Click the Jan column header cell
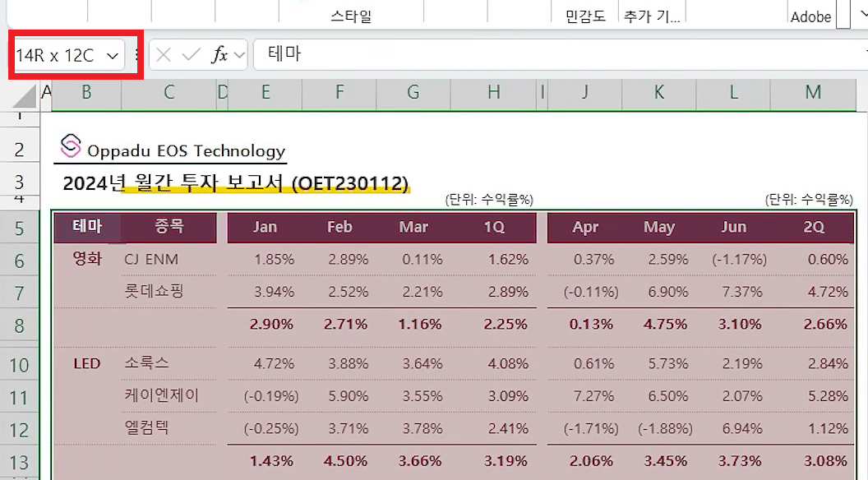The height and width of the screenshot is (480, 868). tap(265, 227)
